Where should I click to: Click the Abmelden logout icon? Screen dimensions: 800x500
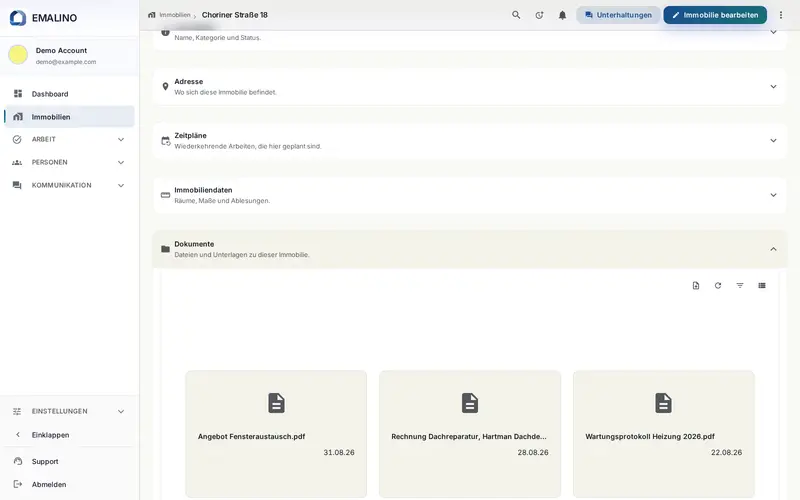click(x=18, y=484)
